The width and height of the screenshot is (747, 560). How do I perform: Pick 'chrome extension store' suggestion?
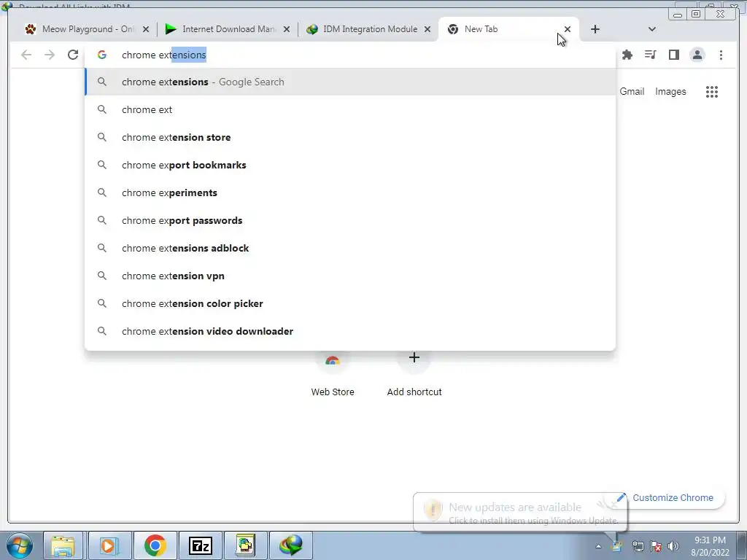tap(350, 137)
